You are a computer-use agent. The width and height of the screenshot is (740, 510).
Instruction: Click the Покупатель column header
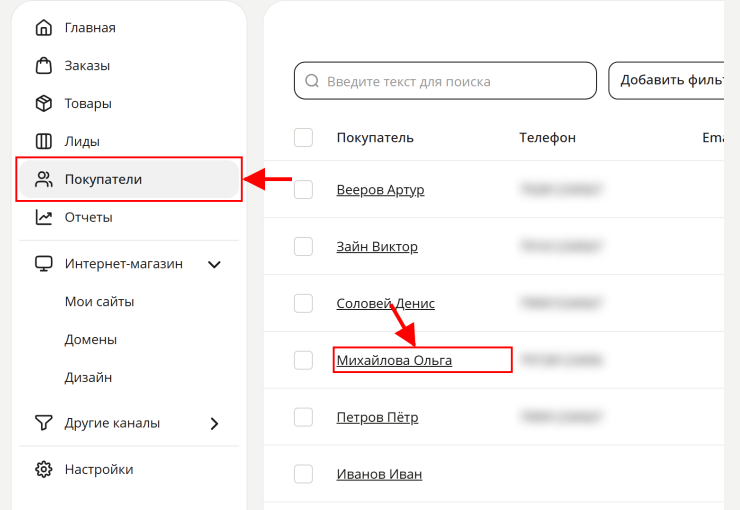coord(375,137)
